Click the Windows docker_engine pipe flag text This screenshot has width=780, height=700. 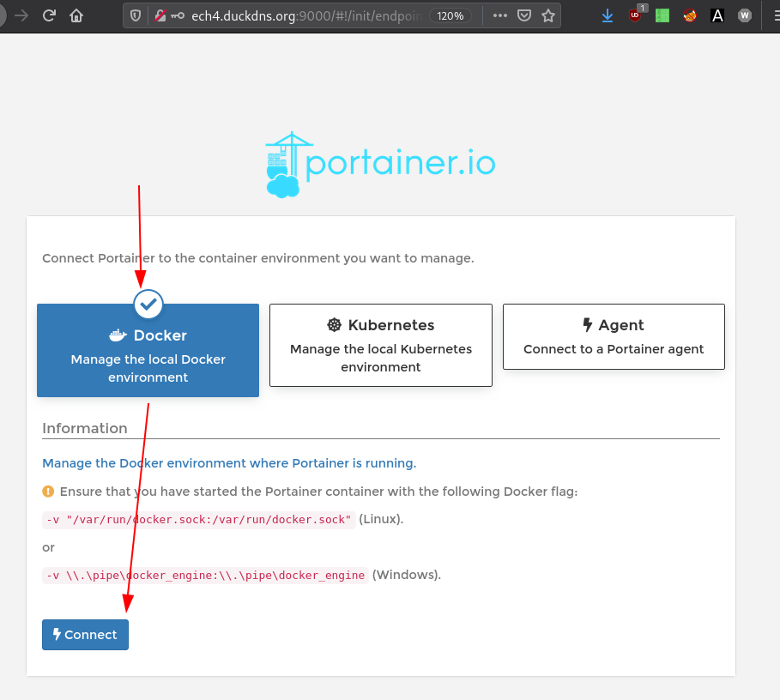tap(205, 576)
